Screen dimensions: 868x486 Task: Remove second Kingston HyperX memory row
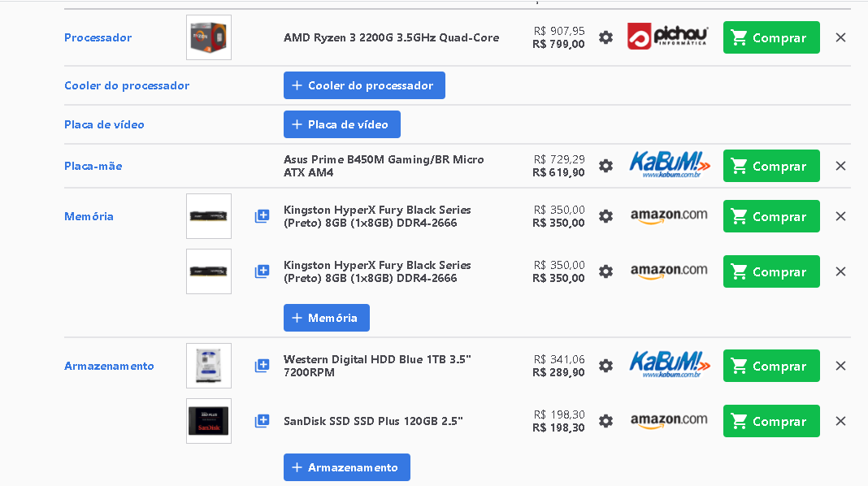pyautogui.click(x=840, y=271)
